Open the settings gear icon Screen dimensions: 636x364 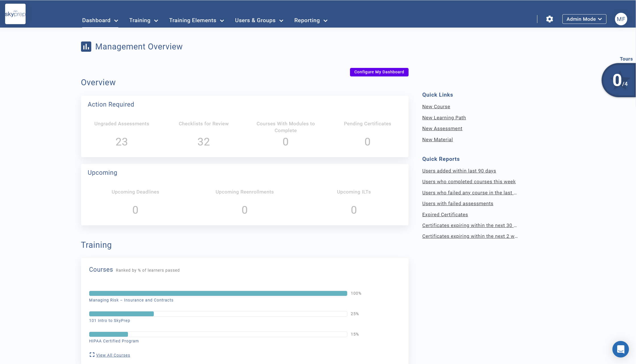(549, 19)
